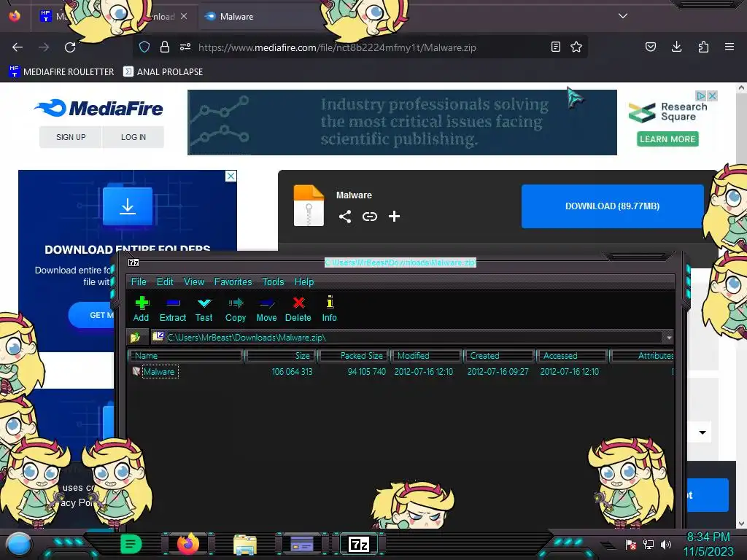
Task: Click the Start orb on taskbar
Action: pyautogui.click(x=18, y=544)
